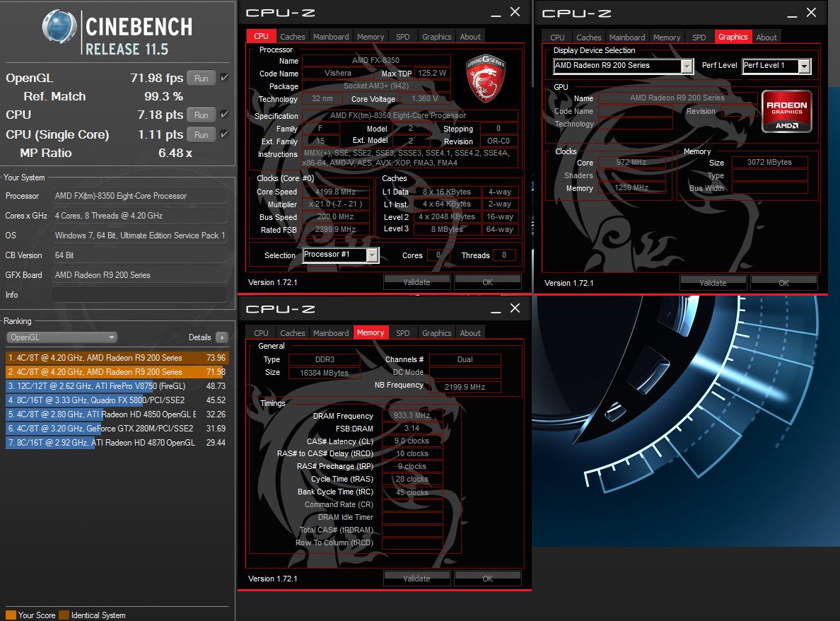Select Quadro FX 5800 ranking row
Viewport: 840px width, 621px height.
point(117,400)
